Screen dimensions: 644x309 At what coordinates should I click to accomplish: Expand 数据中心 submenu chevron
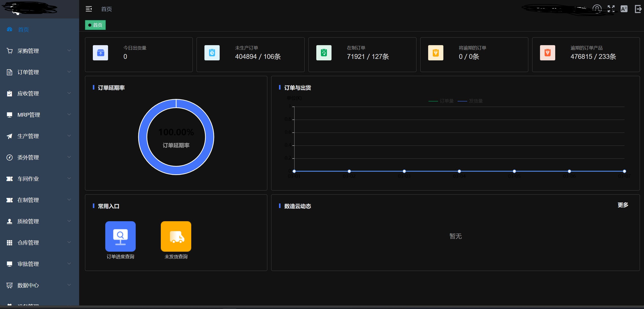tap(69, 285)
